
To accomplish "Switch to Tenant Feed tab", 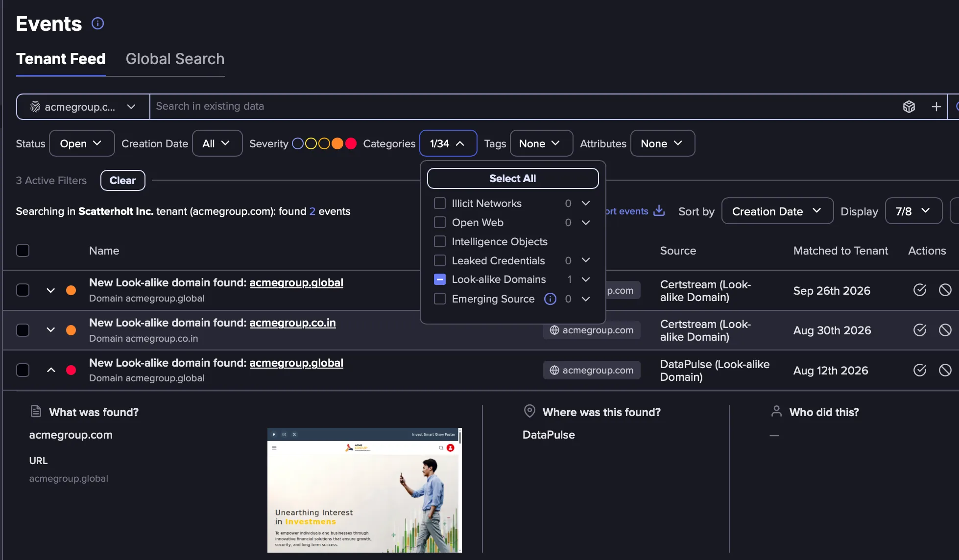I will coord(61,59).
